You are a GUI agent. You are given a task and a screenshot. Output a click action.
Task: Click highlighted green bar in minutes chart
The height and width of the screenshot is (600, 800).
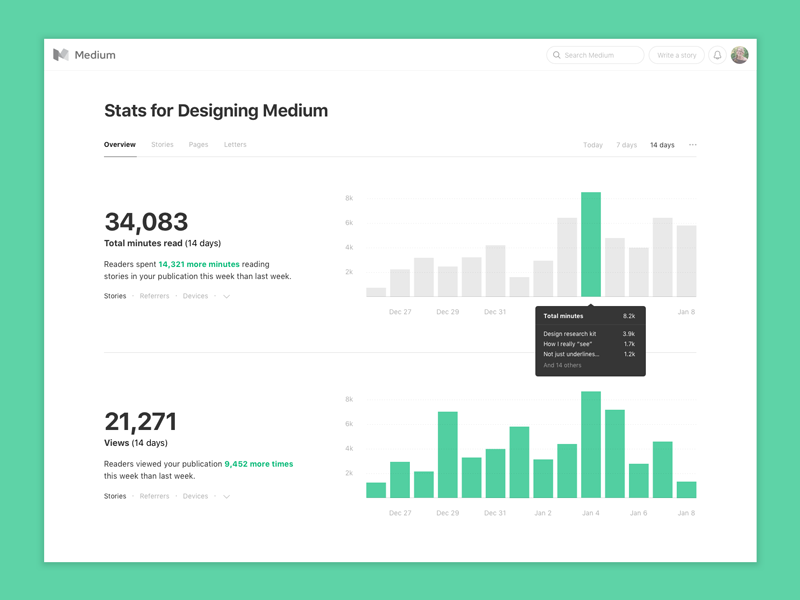click(591, 244)
